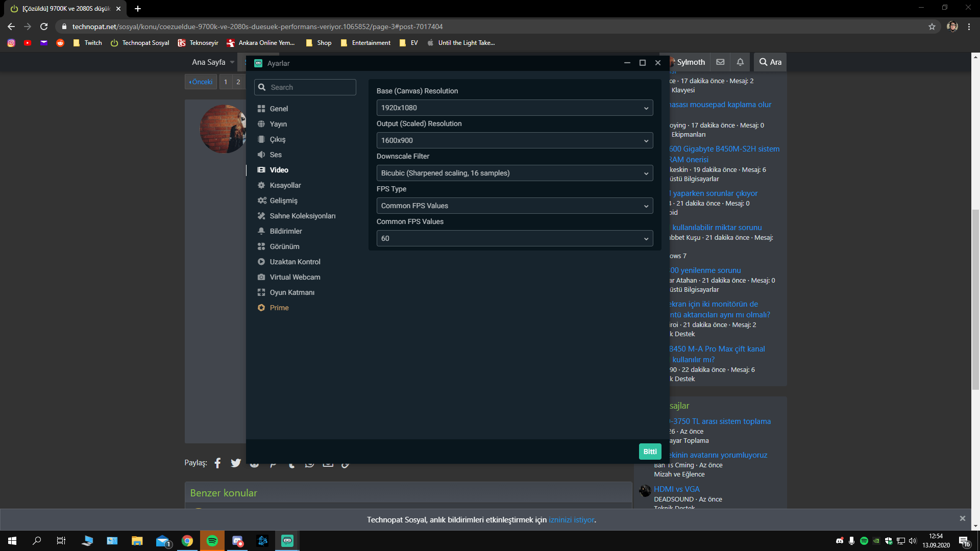The image size is (980, 551).
Task: Click the Oyun Katmanı fullscreen icon
Action: [x=261, y=292]
